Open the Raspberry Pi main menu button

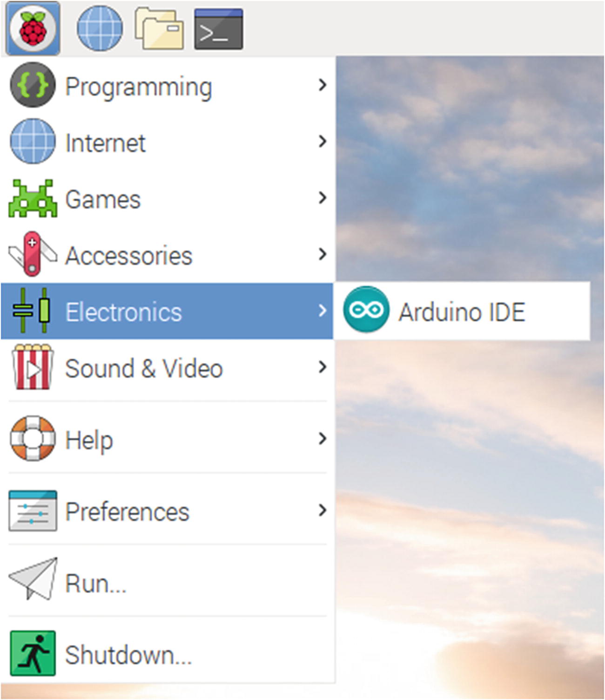(33, 28)
